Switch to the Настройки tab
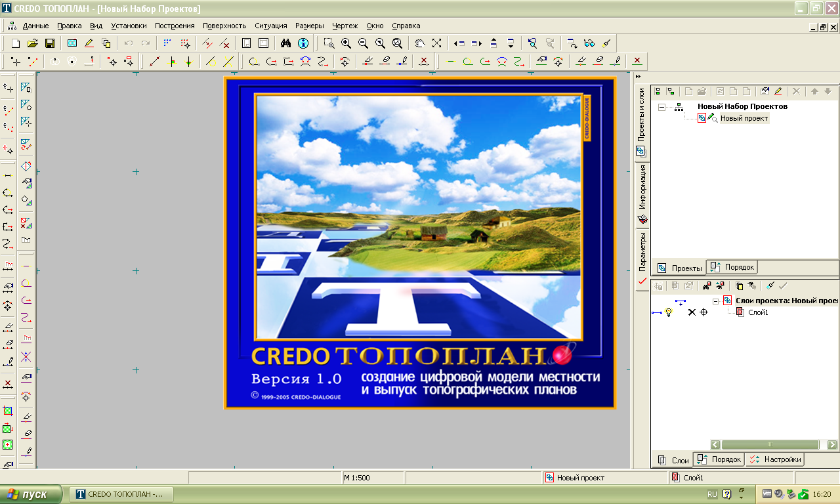Image resolution: width=840 pixels, height=504 pixels. pyautogui.click(x=775, y=459)
